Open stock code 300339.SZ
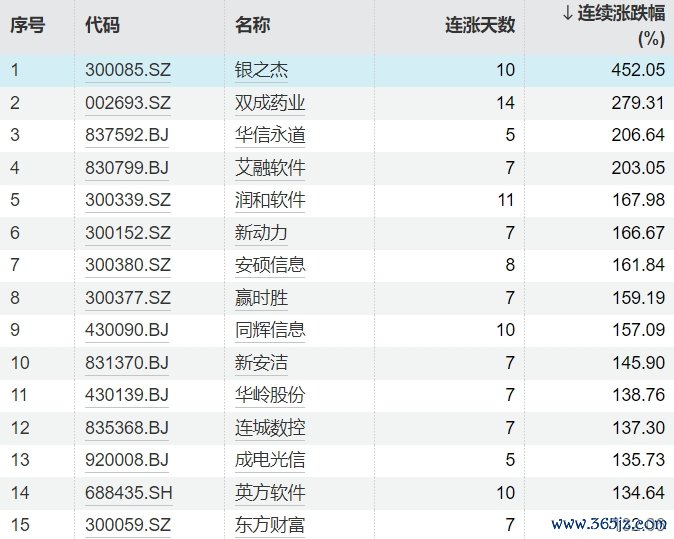Screen dimensions: 674x539 [128, 200]
